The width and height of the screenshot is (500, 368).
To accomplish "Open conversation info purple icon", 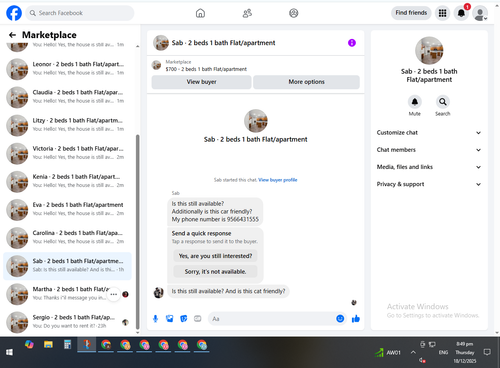I will pos(352,43).
